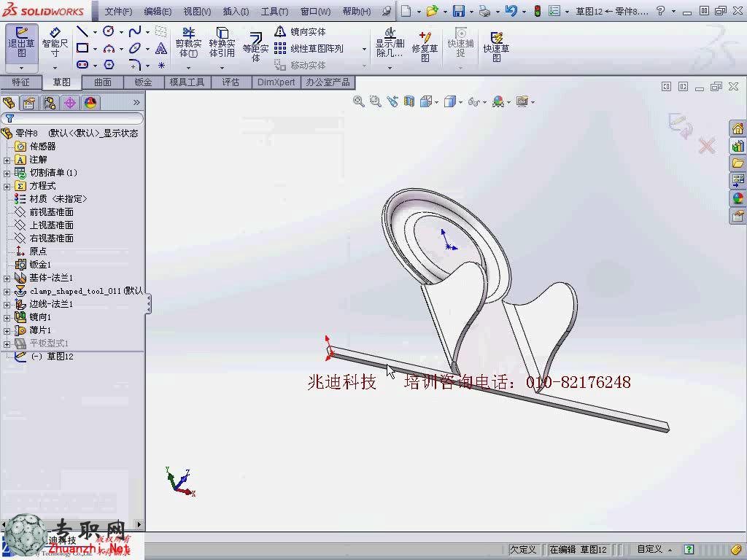Screen dimensions: 747x560
Task: Click Repair Sketch (修复草图) tool
Action: [x=425, y=46]
